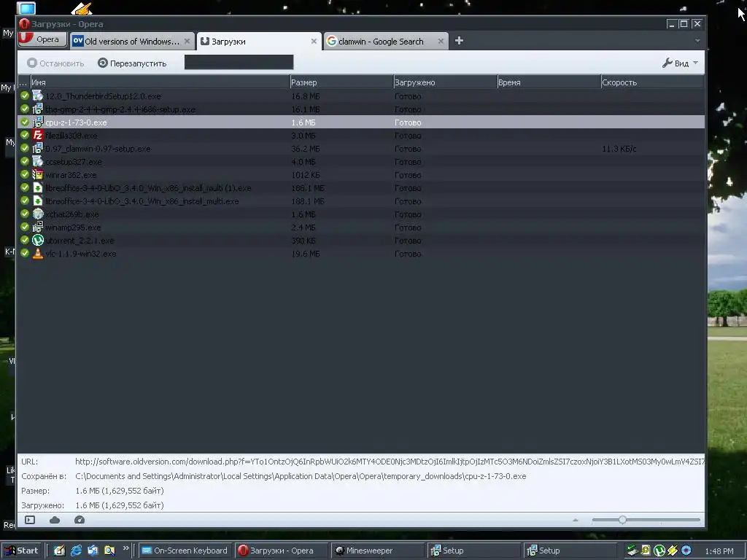Click the download URL text in details panel
Image resolution: width=747 pixels, height=560 pixels.
pyautogui.click(x=390, y=462)
